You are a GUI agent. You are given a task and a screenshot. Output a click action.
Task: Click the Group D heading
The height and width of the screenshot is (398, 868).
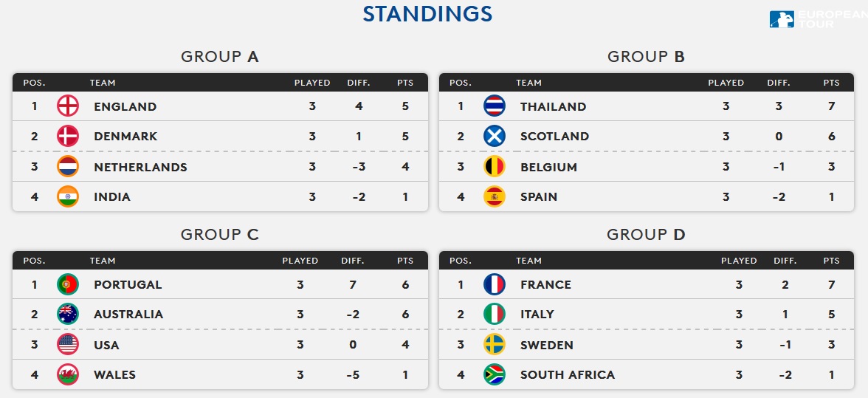tap(646, 235)
